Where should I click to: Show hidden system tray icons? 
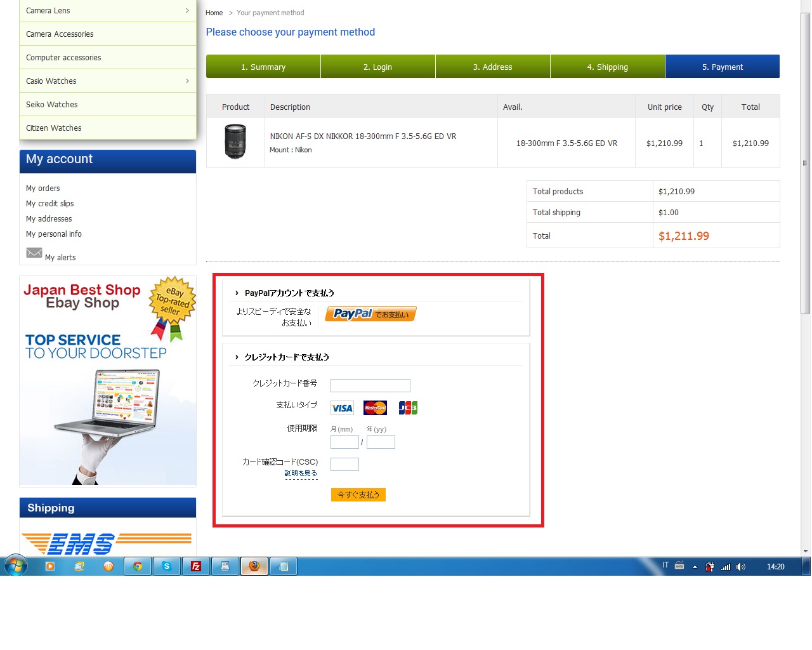coord(695,567)
